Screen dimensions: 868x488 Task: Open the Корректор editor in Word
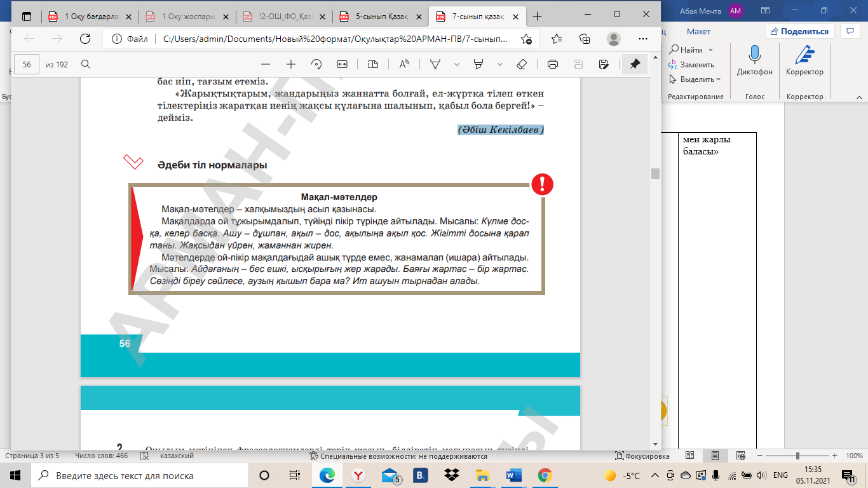(x=804, y=60)
